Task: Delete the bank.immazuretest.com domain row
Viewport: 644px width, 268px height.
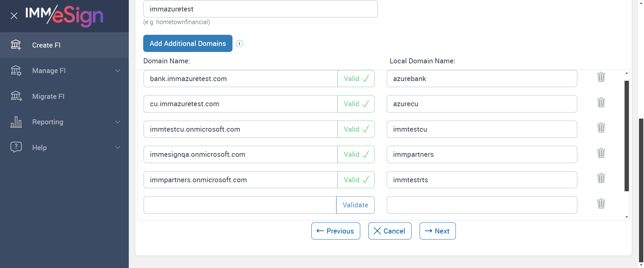Action: pos(601,77)
